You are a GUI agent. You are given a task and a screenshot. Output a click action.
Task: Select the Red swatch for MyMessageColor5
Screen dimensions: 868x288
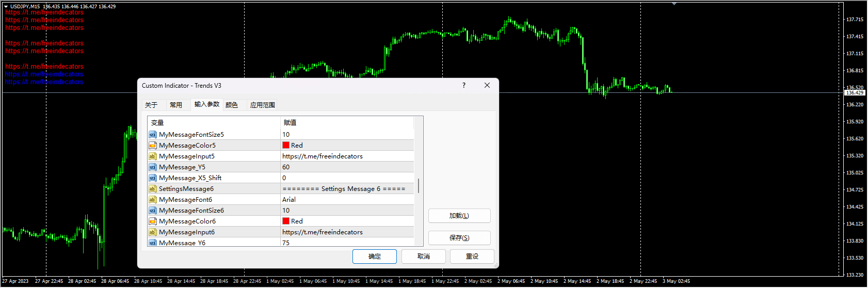(286, 146)
